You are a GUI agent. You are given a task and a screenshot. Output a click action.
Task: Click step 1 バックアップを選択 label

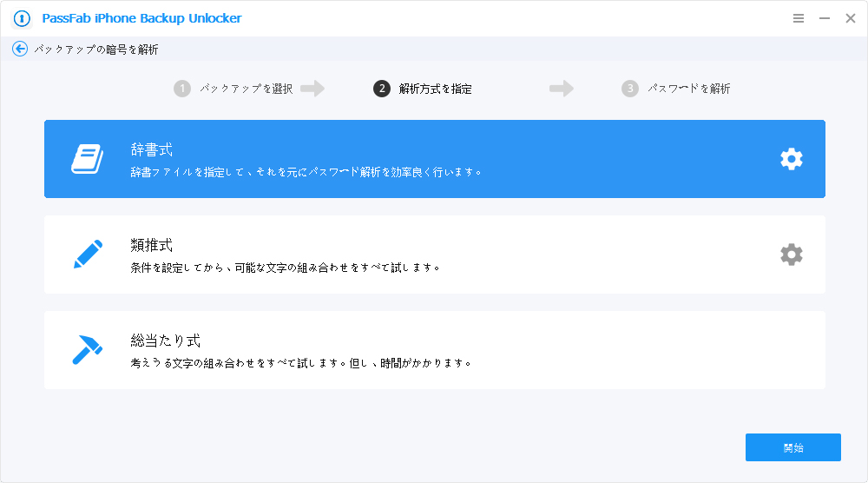246,89
